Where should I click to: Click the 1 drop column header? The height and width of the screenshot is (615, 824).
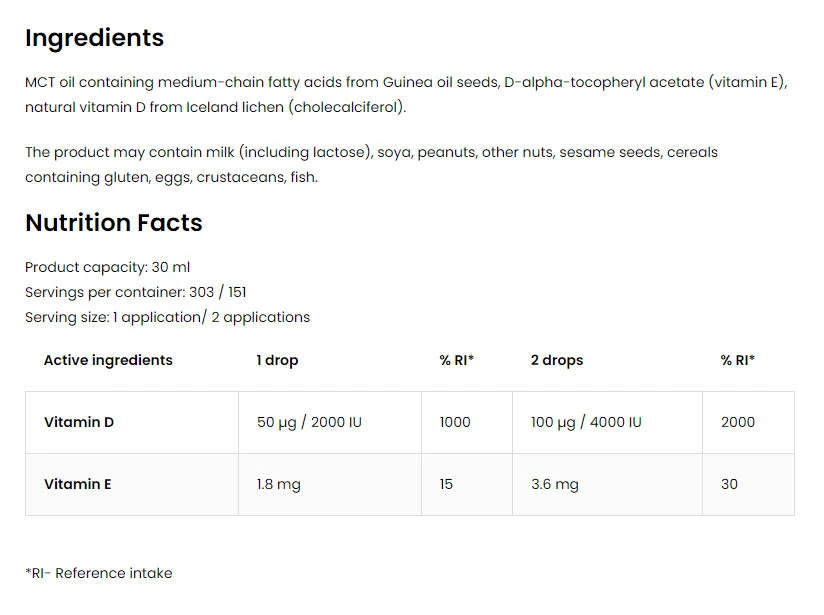click(277, 360)
